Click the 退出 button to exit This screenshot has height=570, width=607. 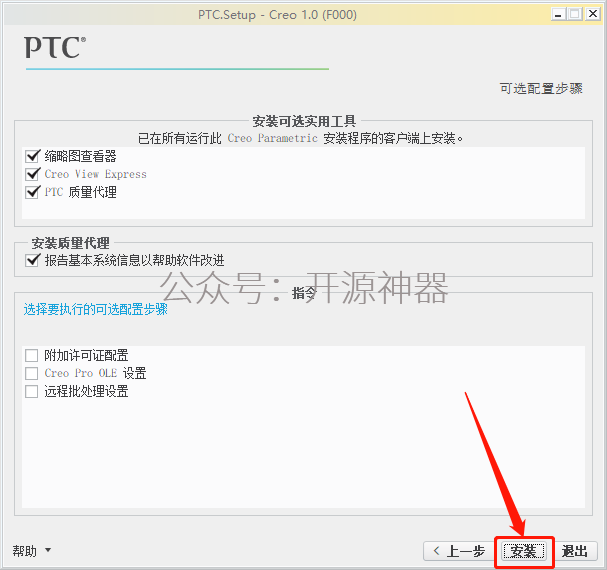(x=575, y=551)
